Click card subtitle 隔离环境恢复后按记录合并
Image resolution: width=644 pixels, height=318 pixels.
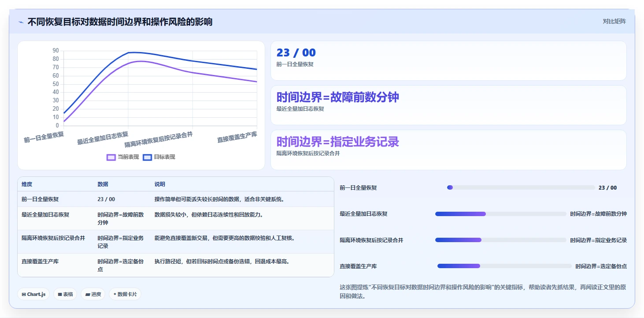coord(308,153)
